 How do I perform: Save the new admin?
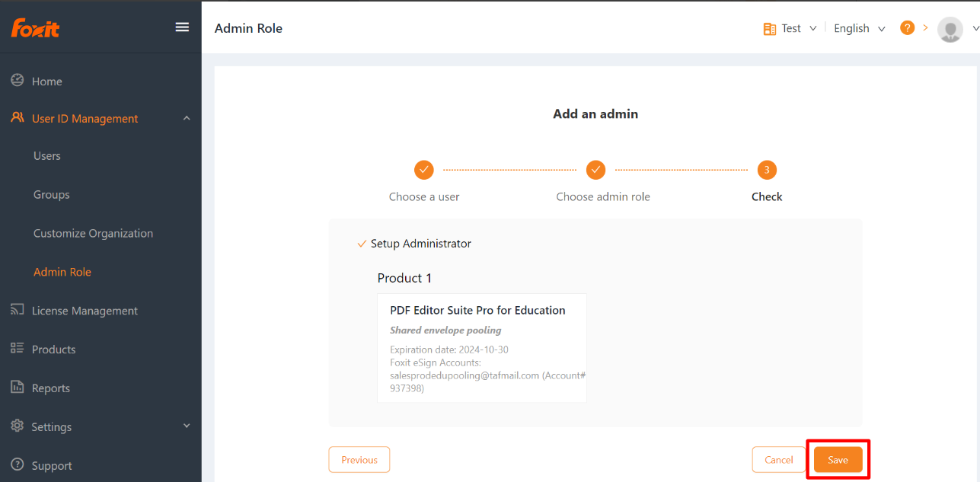[x=838, y=460]
